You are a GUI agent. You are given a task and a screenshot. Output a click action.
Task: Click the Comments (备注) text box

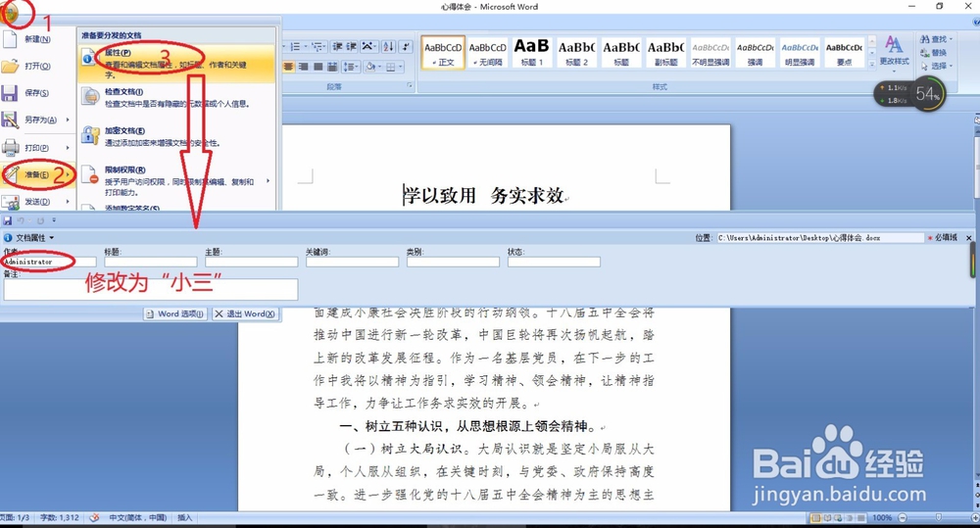click(x=151, y=289)
